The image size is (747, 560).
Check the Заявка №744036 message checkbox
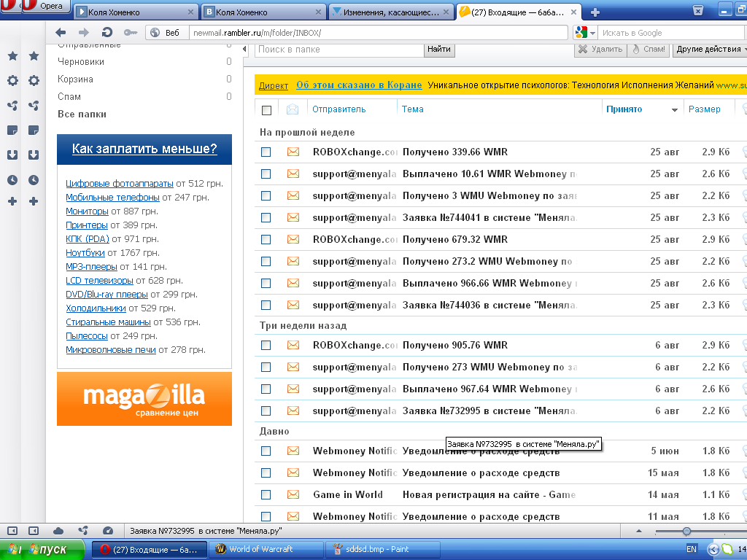pos(266,306)
